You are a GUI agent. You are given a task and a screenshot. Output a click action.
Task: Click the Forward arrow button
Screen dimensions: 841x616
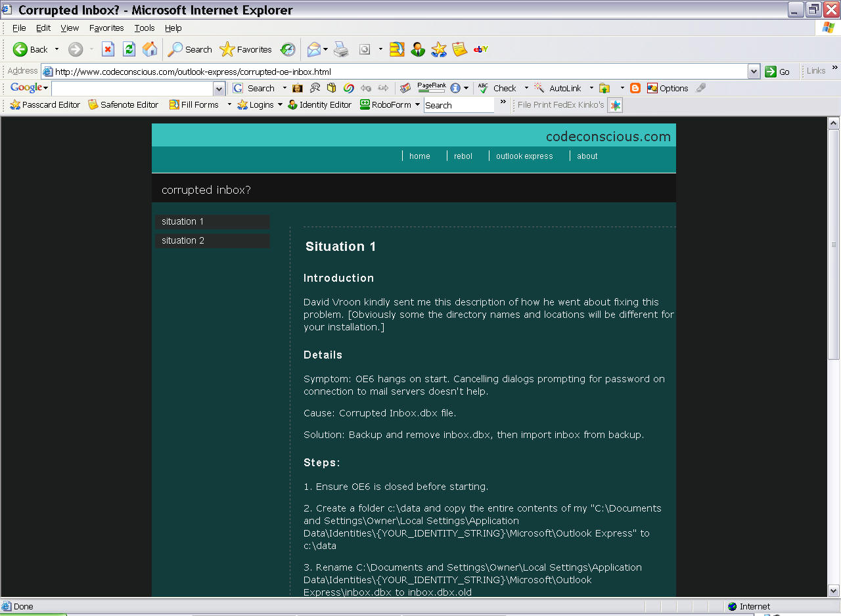pos(76,49)
